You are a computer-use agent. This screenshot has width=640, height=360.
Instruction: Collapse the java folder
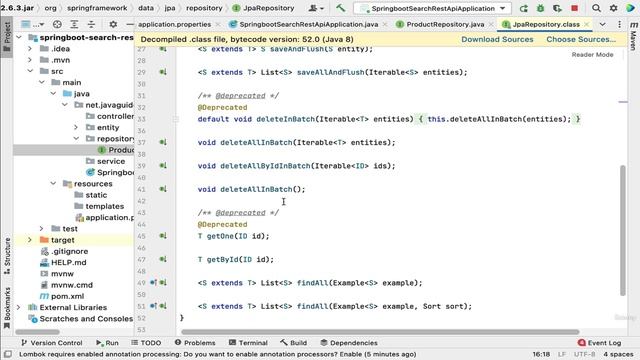53,93
